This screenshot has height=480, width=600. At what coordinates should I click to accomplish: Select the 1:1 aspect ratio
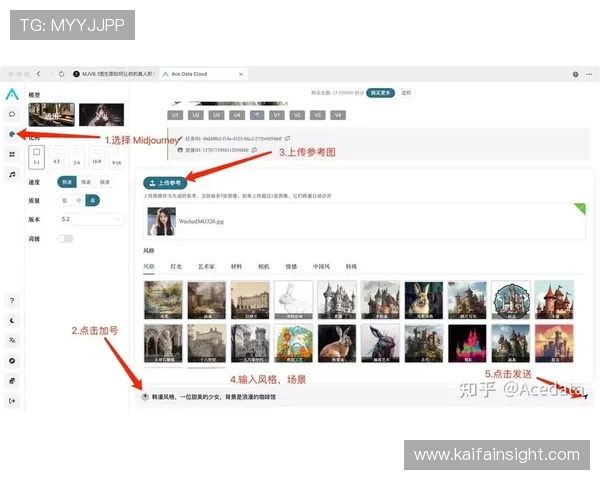[x=37, y=157]
